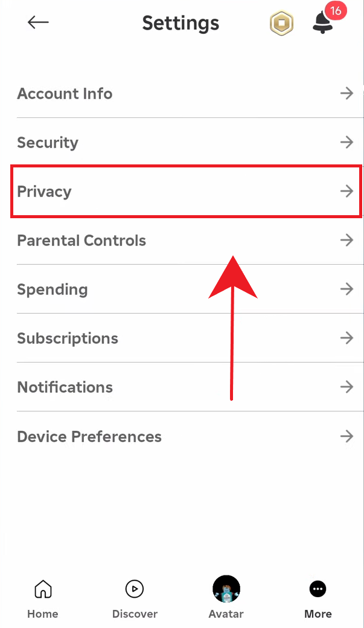Click the arrow beside Spending
Image resolution: width=364 pixels, height=628 pixels.
(346, 290)
